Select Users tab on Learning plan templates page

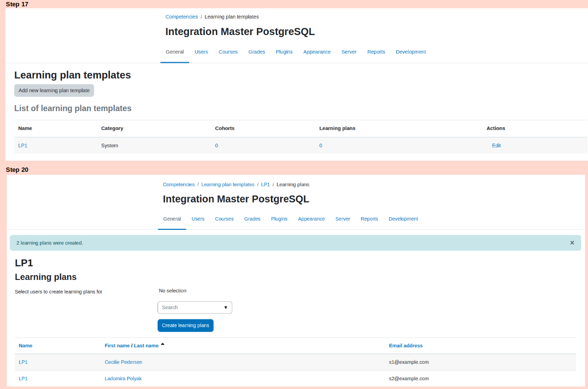[x=201, y=52]
